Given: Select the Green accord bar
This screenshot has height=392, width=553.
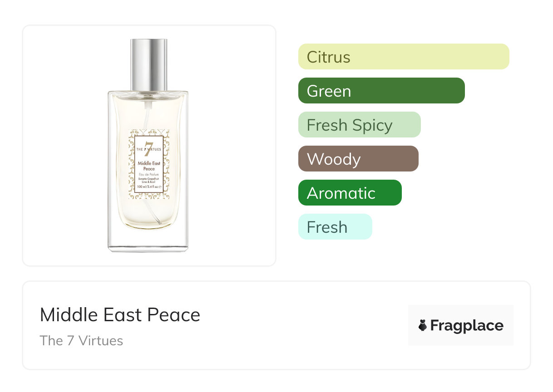Looking at the screenshot, I should (381, 91).
